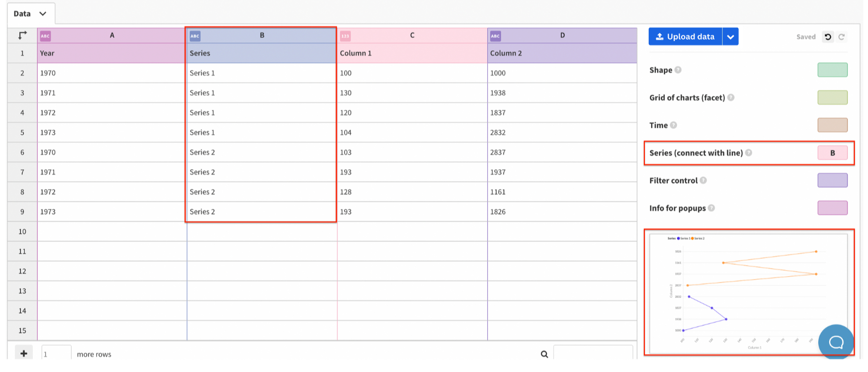The width and height of the screenshot is (868, 372).
Task: Click the ABC type icon on column D
Action: 495,36
